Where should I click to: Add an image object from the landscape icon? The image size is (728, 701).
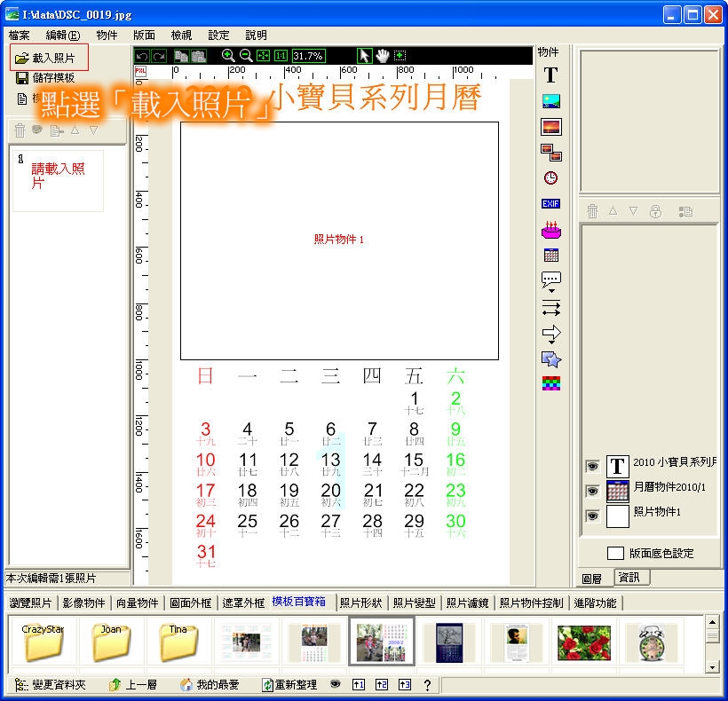[x=551, y=101]
